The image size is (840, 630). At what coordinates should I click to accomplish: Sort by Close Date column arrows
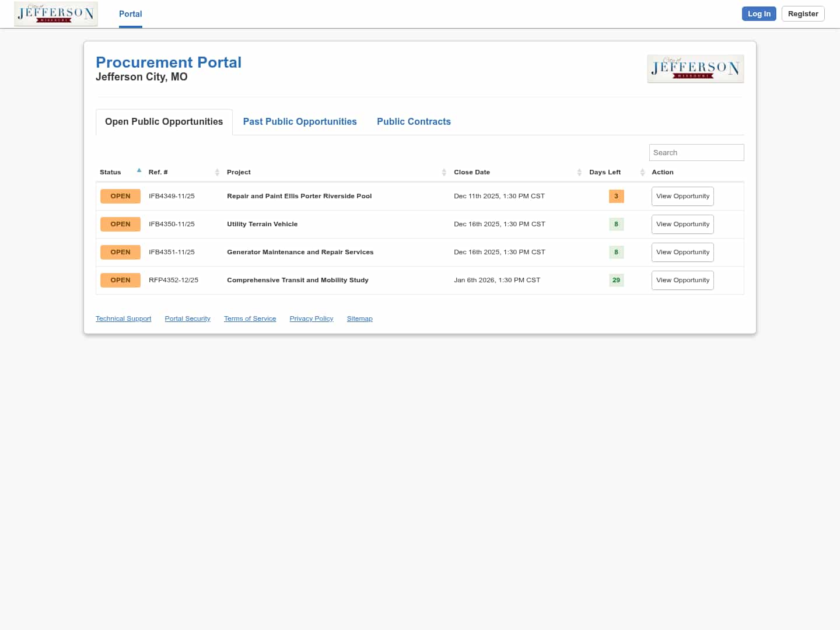click(579, 172)
